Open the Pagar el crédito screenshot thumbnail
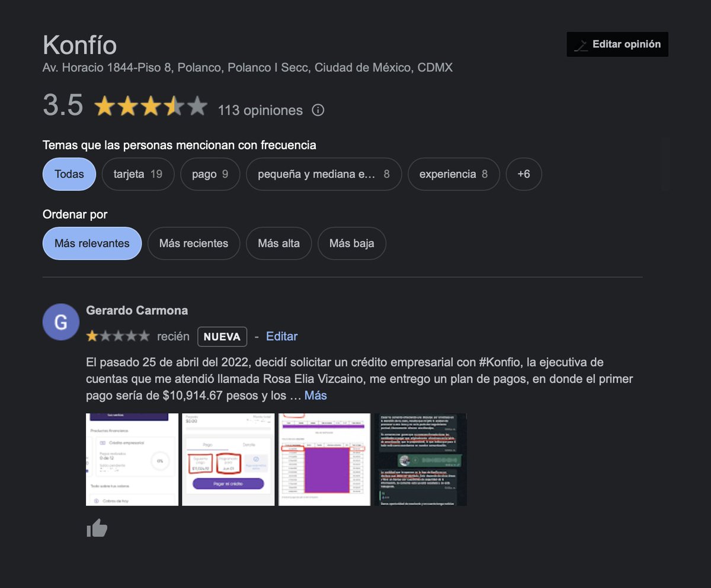 228,460
